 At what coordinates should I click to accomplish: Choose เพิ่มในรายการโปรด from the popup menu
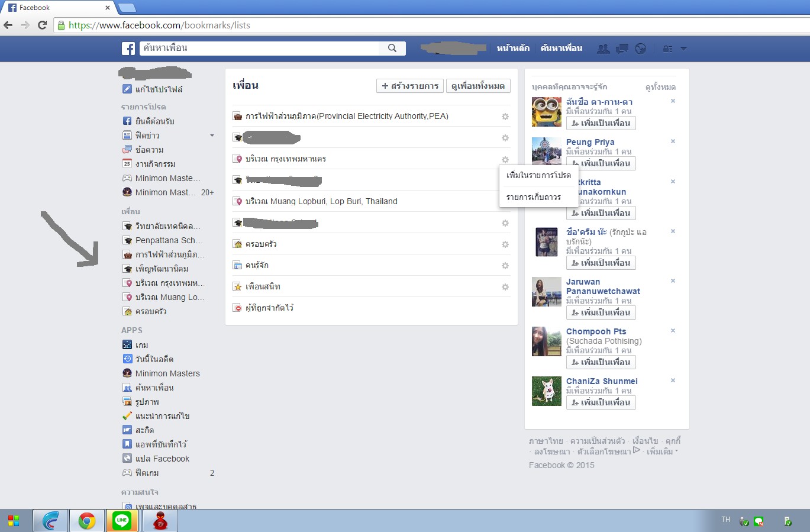(538, 176)
